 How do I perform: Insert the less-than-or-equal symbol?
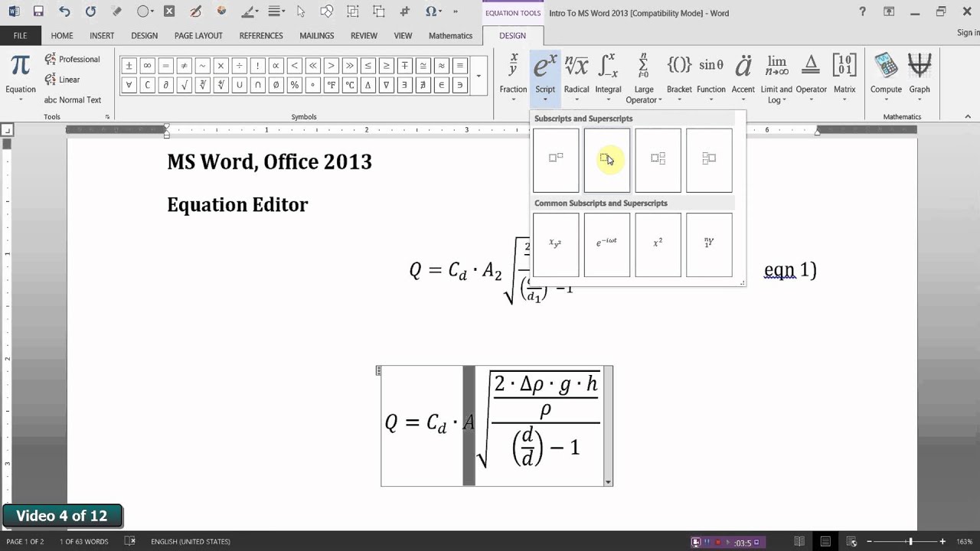[x=367, y=66]
